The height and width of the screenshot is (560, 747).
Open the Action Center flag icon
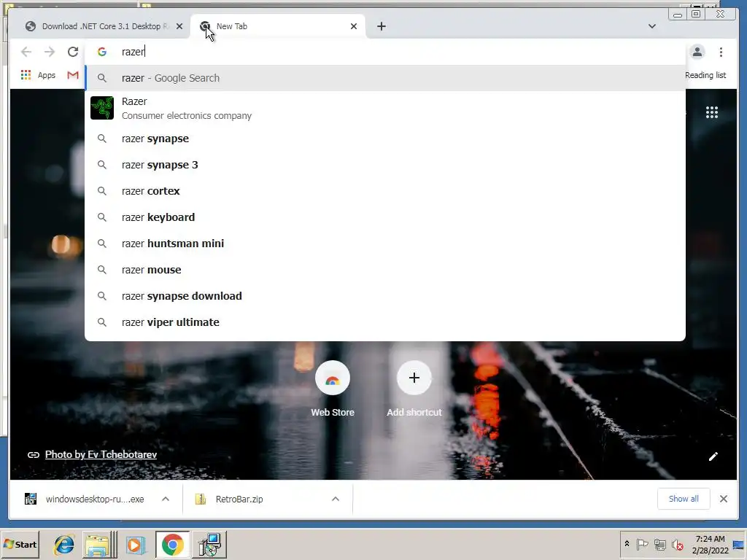(642, 544)
